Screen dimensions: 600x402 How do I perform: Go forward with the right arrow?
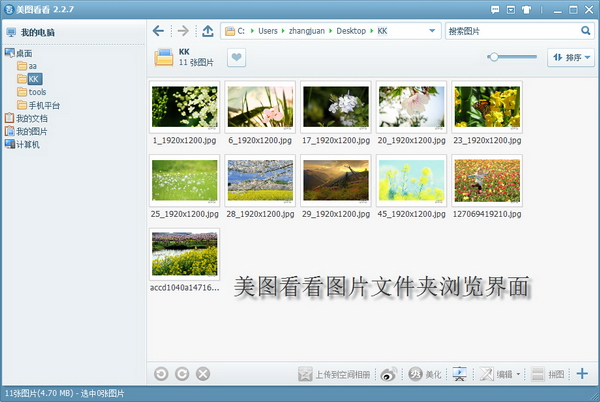tap(183, 31)
